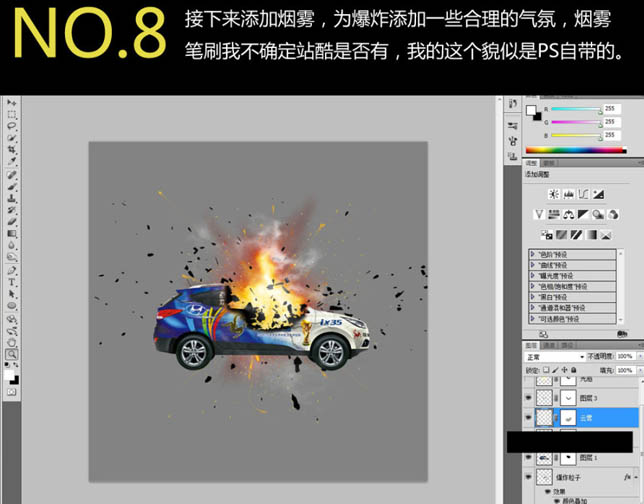Select the Hand tool

click(12, 342)
